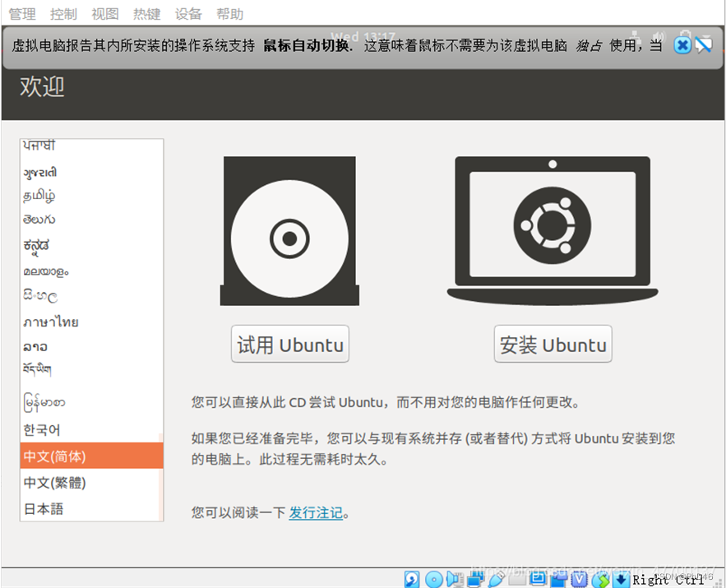Screen dimensions: 726x588
Task: Click the 安装 Ubuntu button
Action: click(x=553, y=344)
